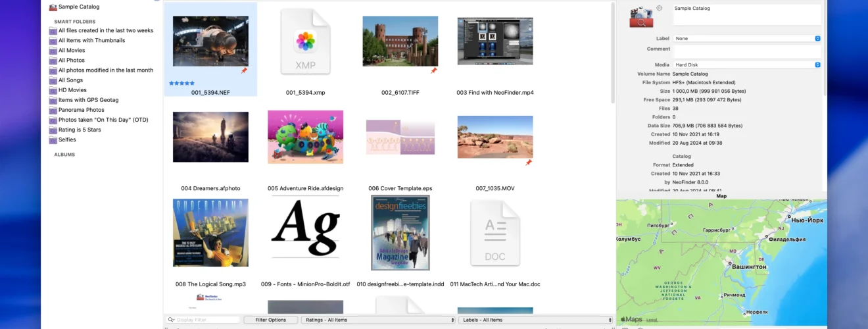
Task: Click the red pin on 007_1035.MOV thumbnail
Action: [528, 163]
